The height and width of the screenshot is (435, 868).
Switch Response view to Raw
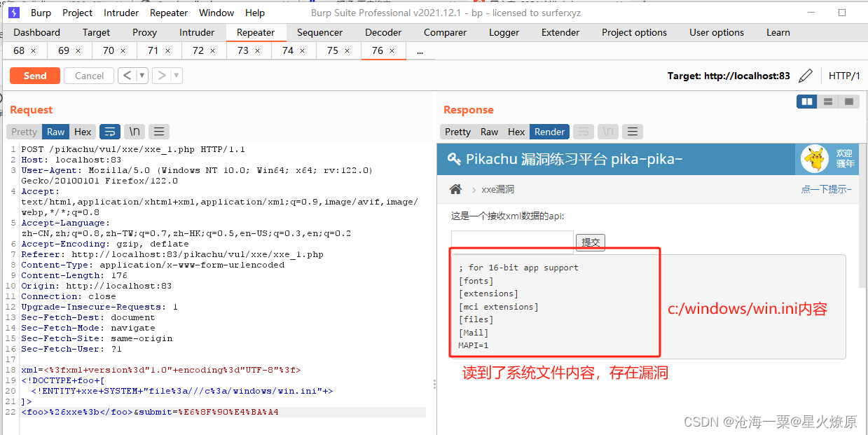pos(489,132)
